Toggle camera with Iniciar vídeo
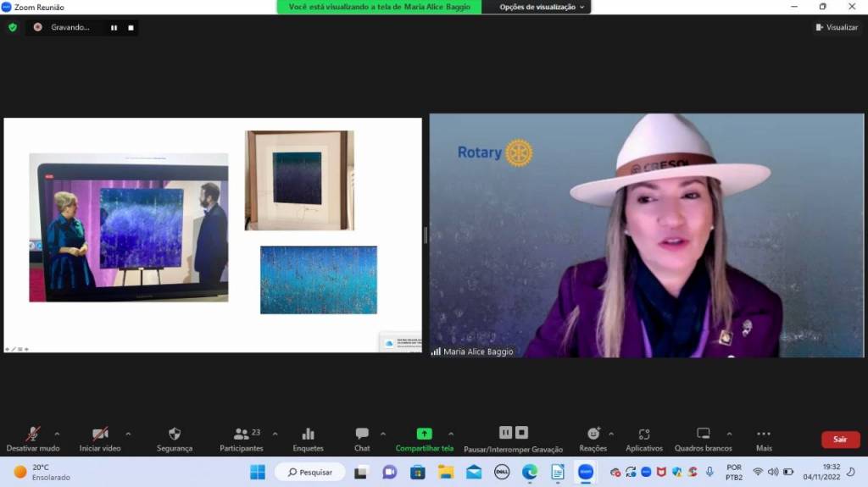868x487 pixels. tap(100, 434)
